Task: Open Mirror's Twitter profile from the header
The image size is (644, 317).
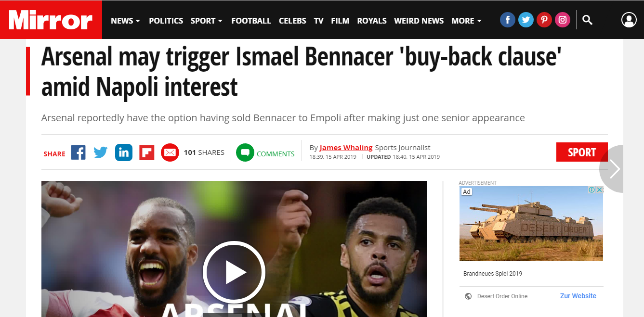Action: 526,20
